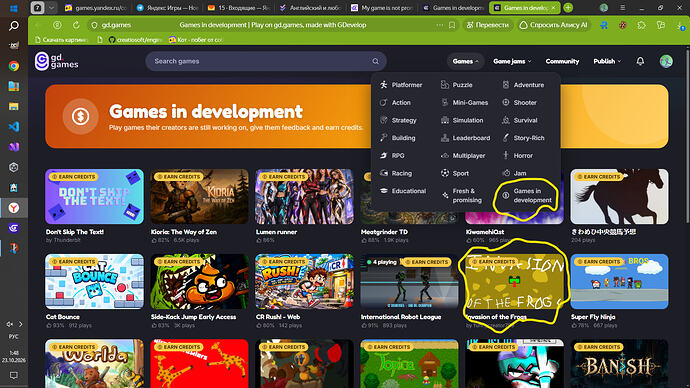Select the Fresh & promising icon

(x=445, y=195)
